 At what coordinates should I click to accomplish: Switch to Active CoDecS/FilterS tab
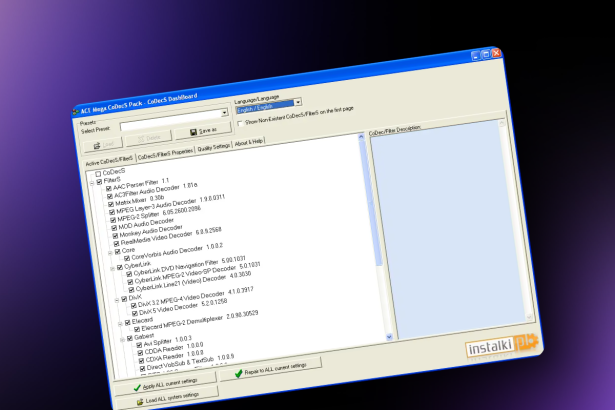tap(109, 161)
